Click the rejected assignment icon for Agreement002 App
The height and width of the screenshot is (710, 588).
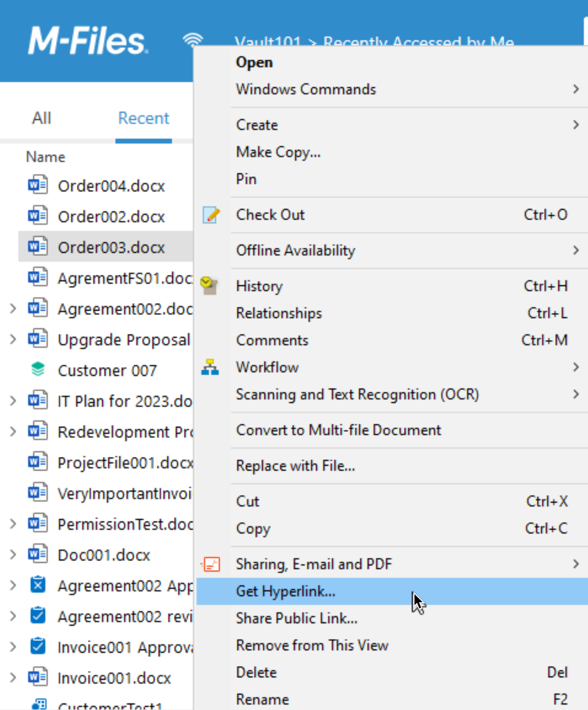coord(38,585)
